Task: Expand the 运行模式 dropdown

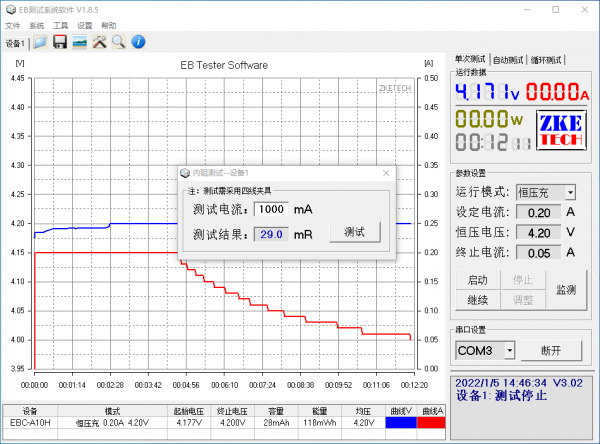Action: click(570, 191)
